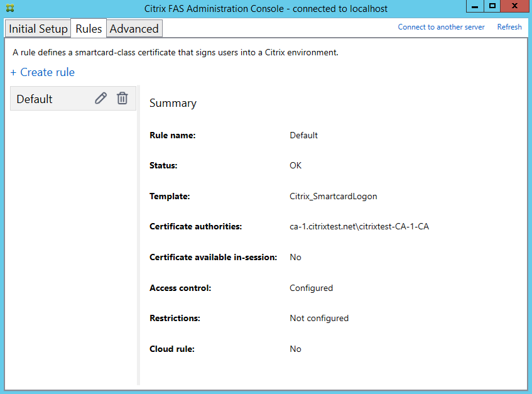Minimize the FAS Administration Console window
This screenshot has width=532, height=394.
click(475, 6)
